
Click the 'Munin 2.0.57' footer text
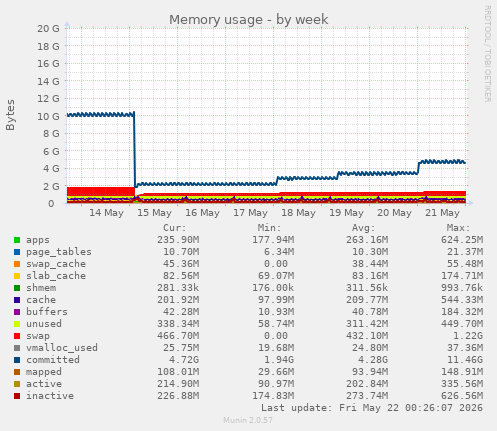click(248, 420)
